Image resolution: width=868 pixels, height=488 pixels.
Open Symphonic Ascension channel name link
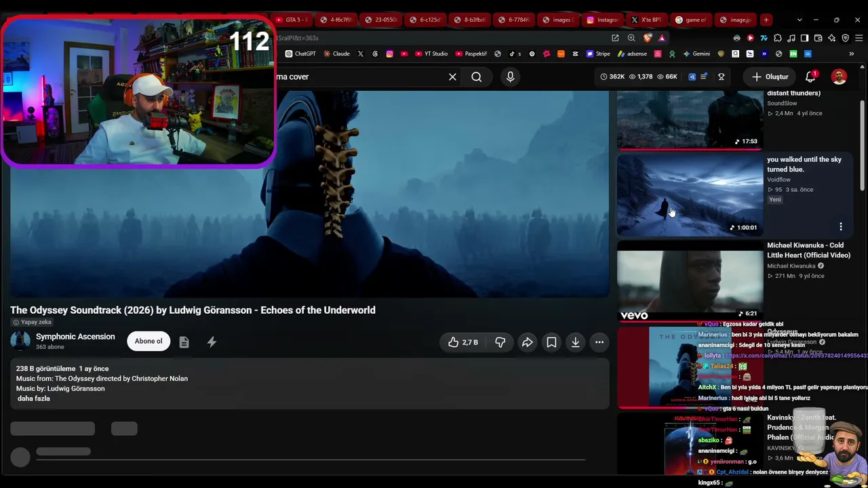point(75,337)
